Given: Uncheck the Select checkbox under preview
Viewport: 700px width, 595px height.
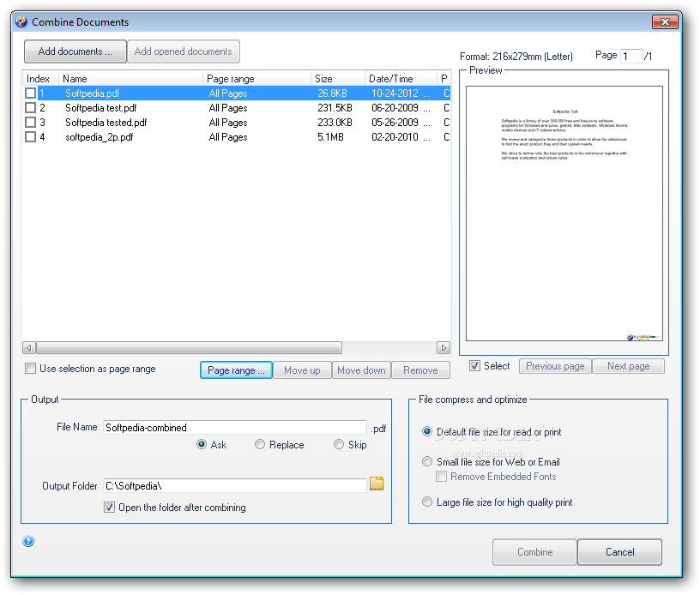Looking at the screenshot, I should (474, 366).
